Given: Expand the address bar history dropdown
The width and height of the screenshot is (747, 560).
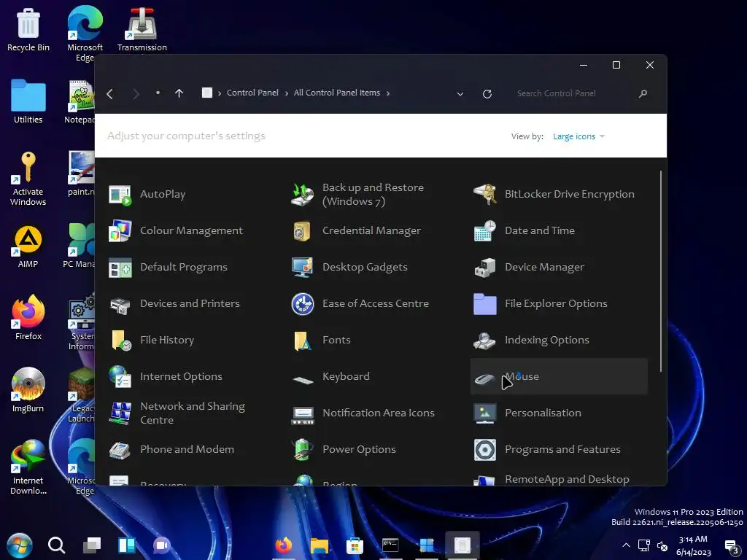Looking at the screenshot, I should [460, 94].
